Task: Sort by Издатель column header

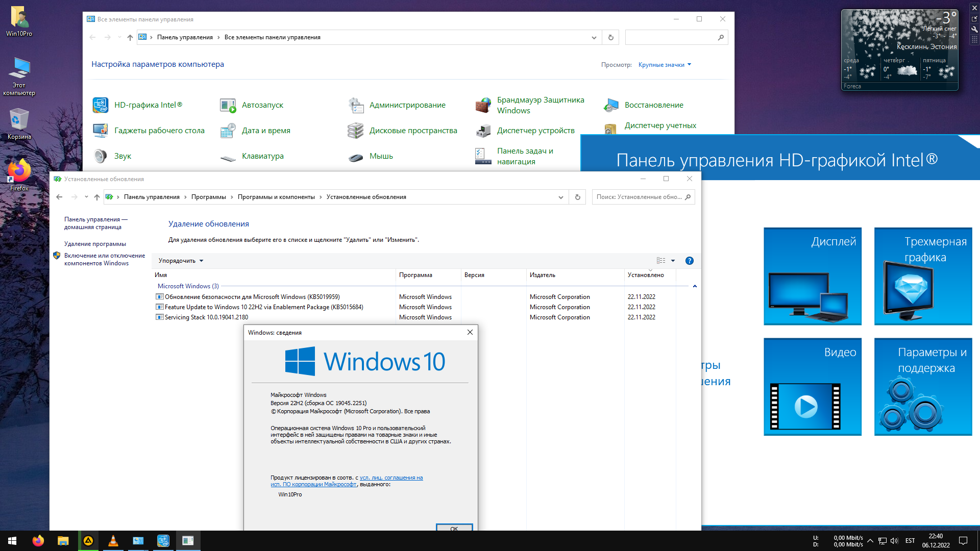Action: click(x=575, y=275)
